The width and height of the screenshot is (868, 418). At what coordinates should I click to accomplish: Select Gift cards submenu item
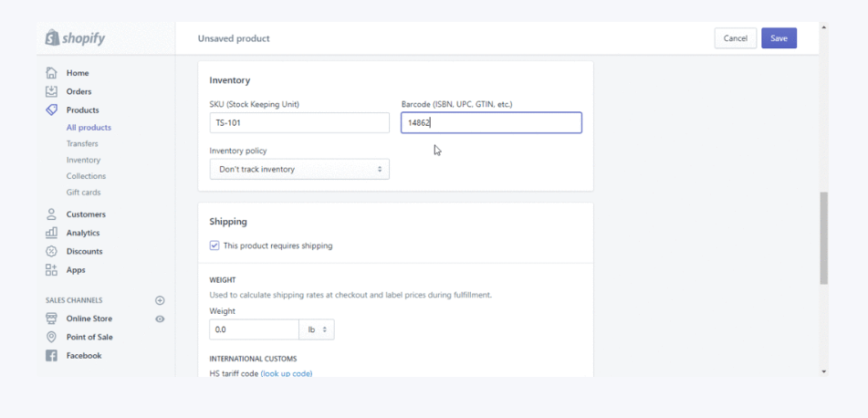pyautogui.click(x=83, y=193)
